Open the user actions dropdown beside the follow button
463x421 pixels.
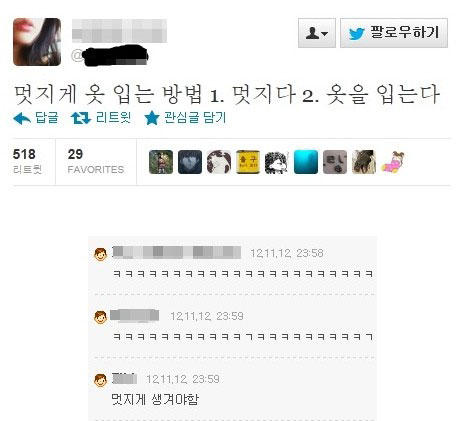[317, 33]
